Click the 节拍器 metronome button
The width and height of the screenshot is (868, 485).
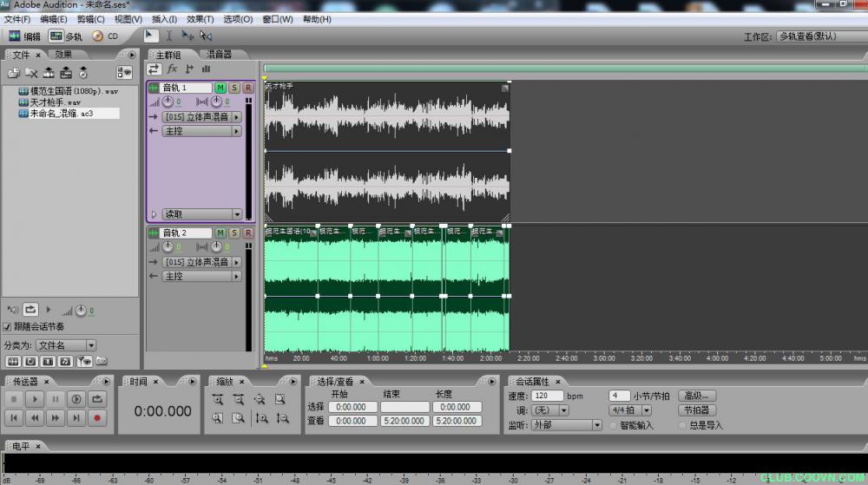[x=696, y=410]
